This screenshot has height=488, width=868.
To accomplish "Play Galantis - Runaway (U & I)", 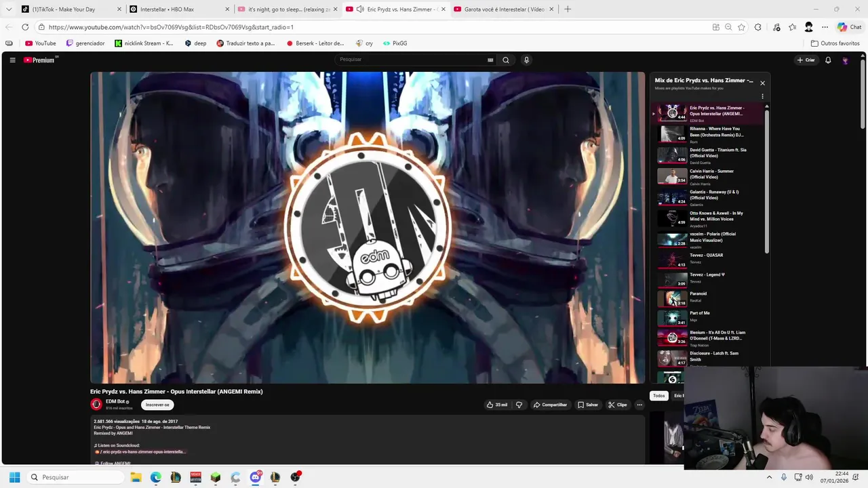I will click(709, 197).
